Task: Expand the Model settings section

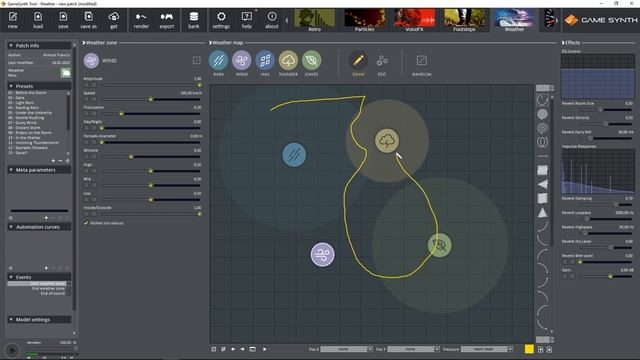Action: pos(11,320)
